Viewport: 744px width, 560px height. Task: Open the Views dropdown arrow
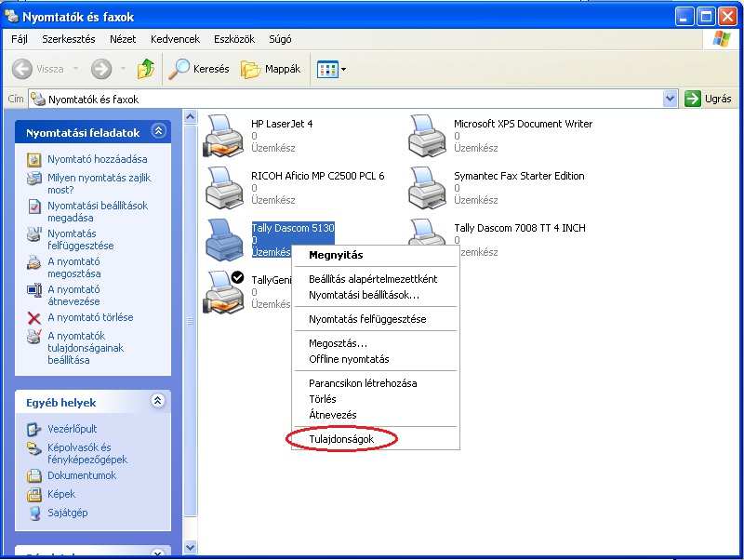pyautogui.click(x=343, y=70)
